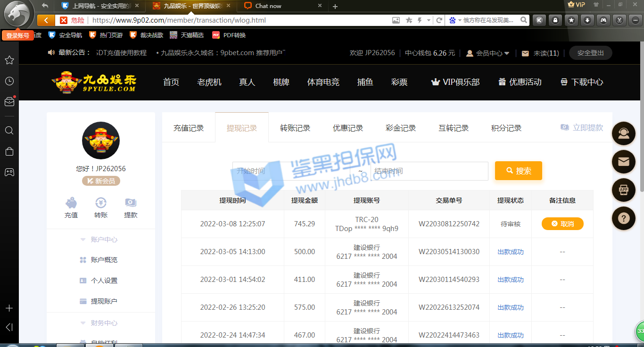Click the 安全登出 logout button

pos(590,53)
